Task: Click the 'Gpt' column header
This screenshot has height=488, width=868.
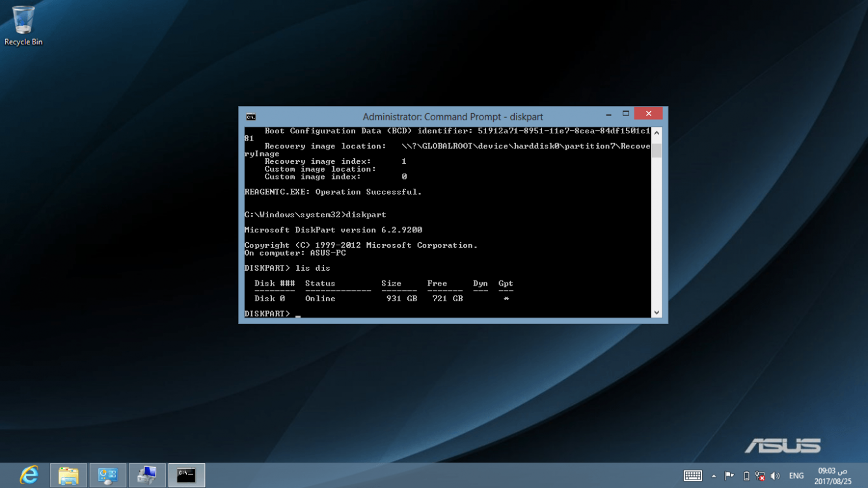Action: [506, 284]
